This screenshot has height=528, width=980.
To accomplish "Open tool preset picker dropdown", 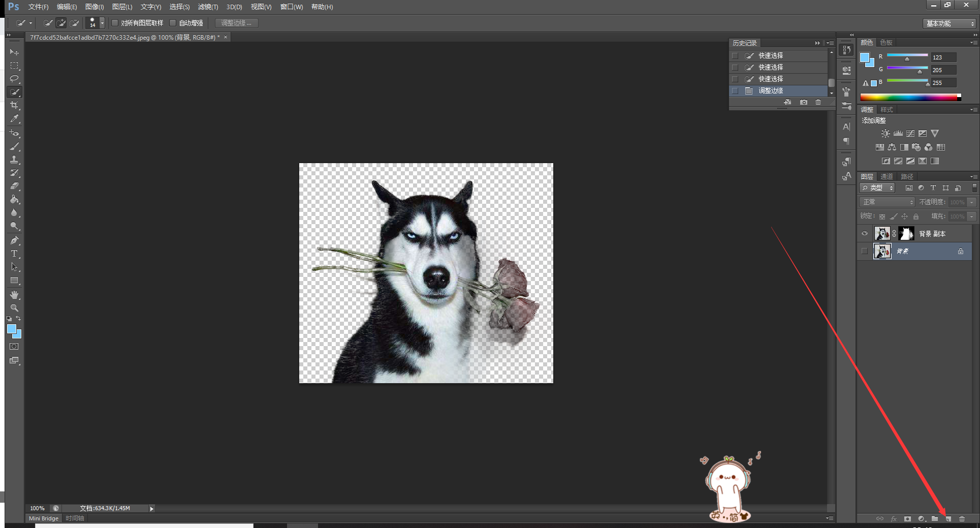I will [30, 23].
